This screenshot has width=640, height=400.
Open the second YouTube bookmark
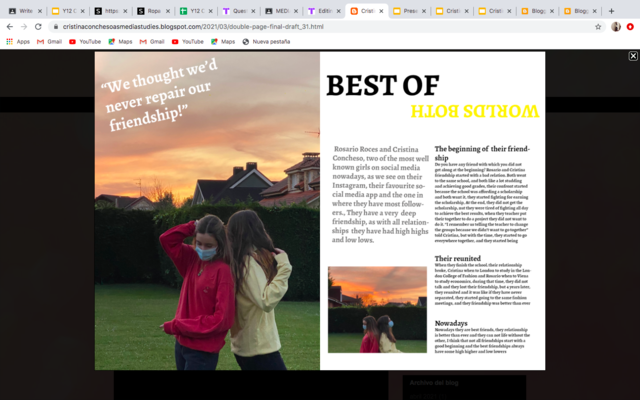point(187,42)
